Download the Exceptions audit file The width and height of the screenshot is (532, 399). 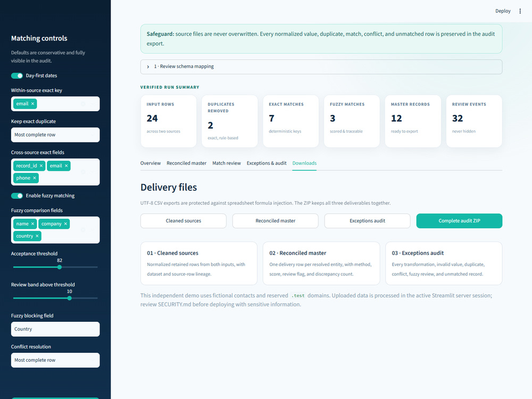[367, 221]
